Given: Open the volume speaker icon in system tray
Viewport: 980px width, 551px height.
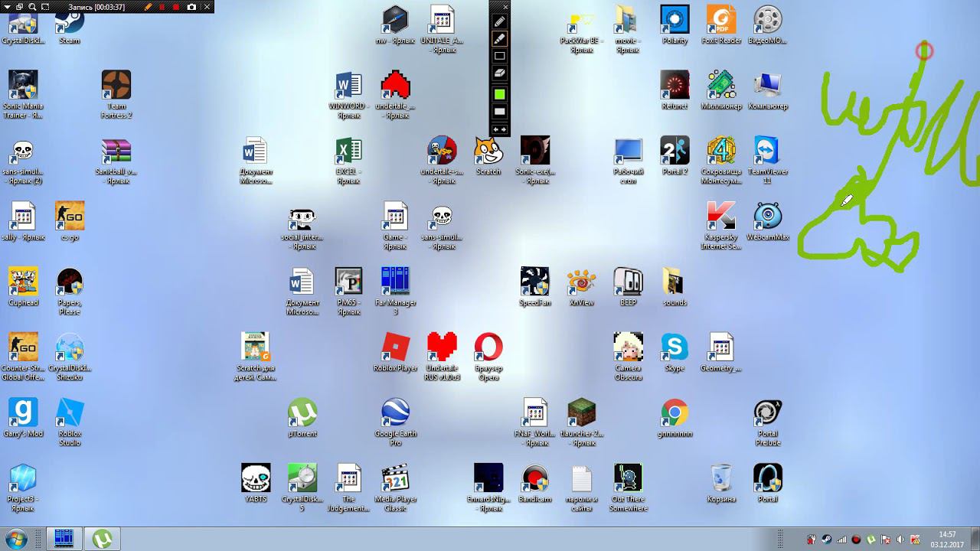Looking at the screenshot, I should click(900, 540).
